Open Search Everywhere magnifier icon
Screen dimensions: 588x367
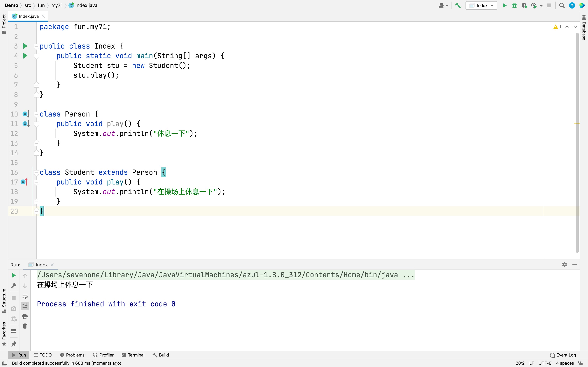coord(562,5)
